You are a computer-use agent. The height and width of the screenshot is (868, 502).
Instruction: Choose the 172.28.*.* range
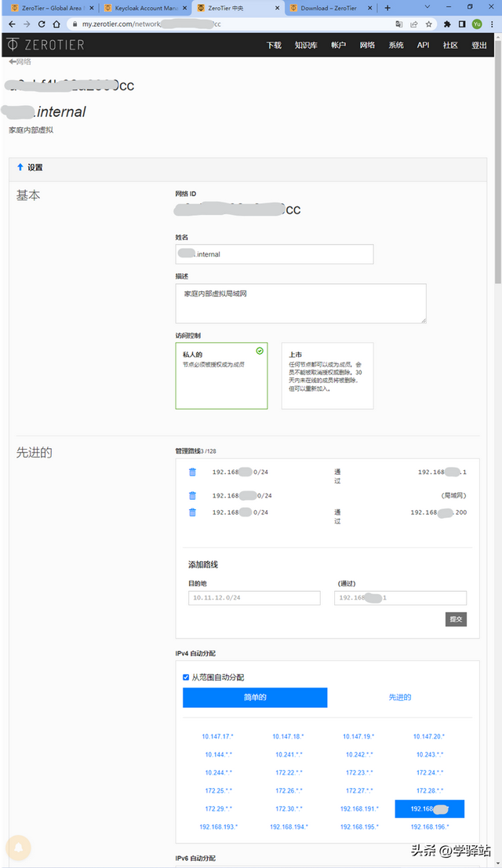(x=430, y=790)
